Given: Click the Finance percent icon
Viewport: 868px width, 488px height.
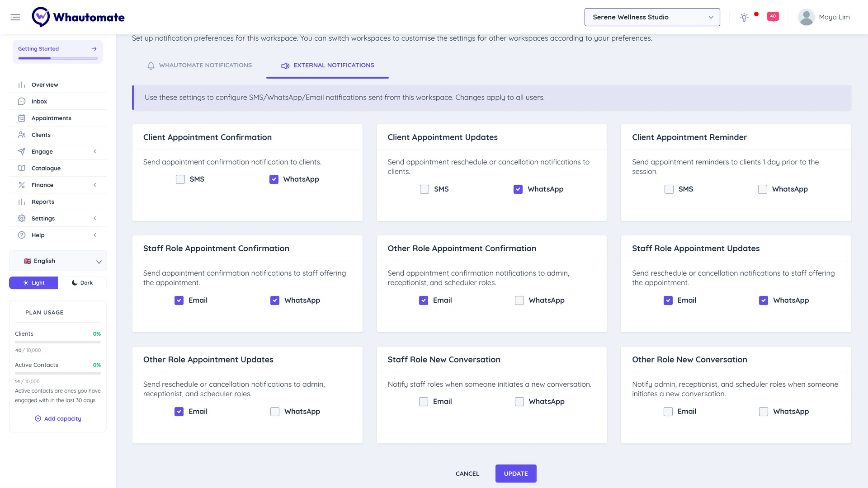Looking at the screenshot, I should (22, 185).
